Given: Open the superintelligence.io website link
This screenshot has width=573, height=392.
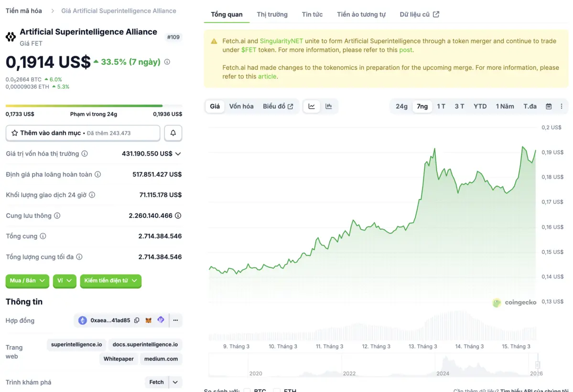Looking at the screenshot, I should [x=76, y=344].
